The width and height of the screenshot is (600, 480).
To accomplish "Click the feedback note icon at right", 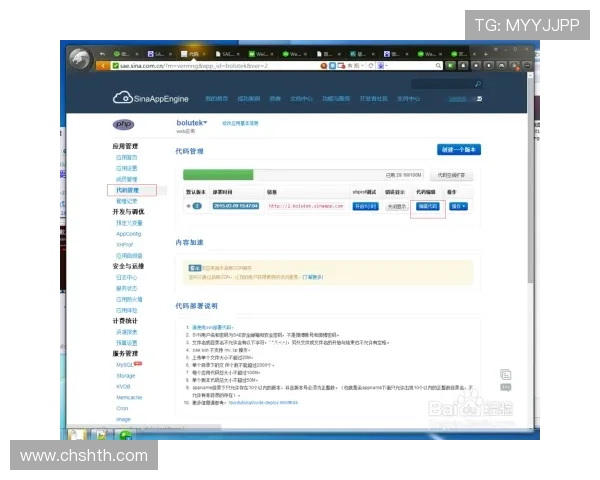I will pos(505,374).
